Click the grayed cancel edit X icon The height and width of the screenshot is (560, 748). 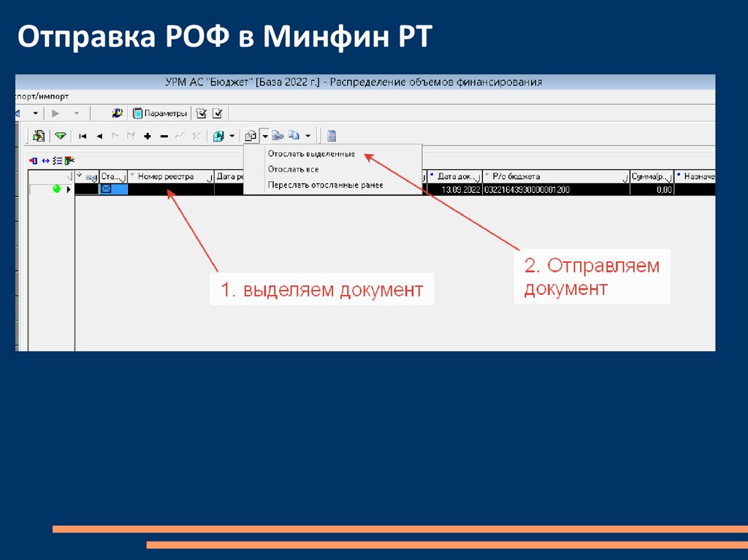click(x=196, y=137)
